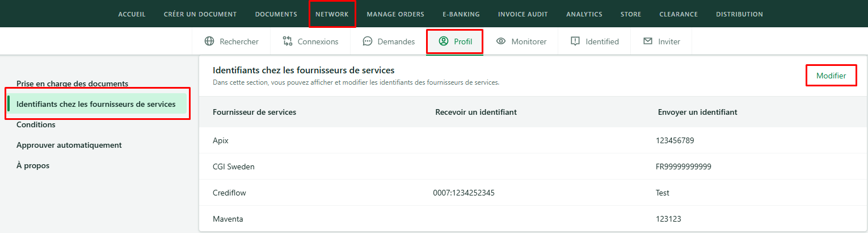
Task: Click the Identified alert icon
Action: tap(575, 41)
